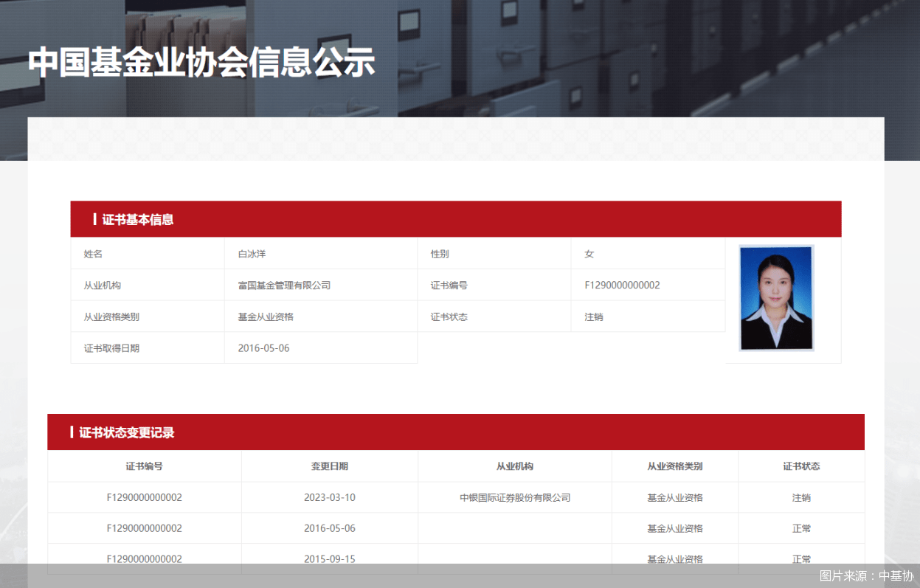Image resolution: width=920 pixels, height=588 pixels.
Task: Click the 性别 label
Action: (440, 254)
